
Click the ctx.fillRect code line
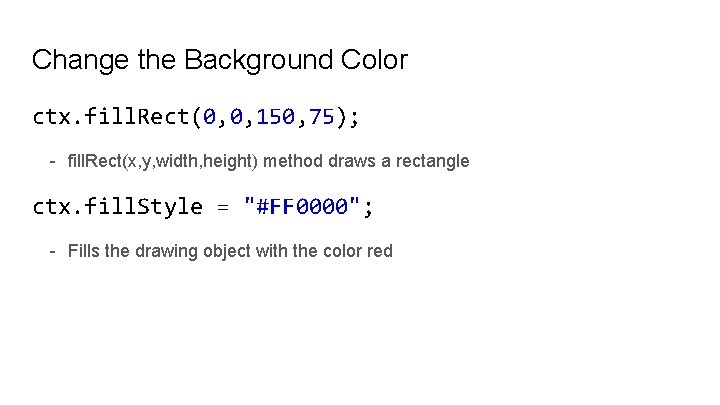(x=196, y=117)
